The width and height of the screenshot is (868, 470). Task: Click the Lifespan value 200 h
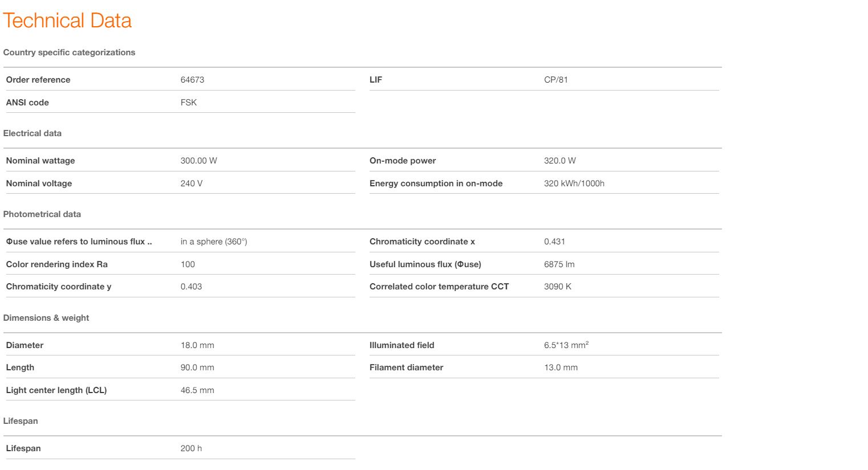(x=191, y=448)
